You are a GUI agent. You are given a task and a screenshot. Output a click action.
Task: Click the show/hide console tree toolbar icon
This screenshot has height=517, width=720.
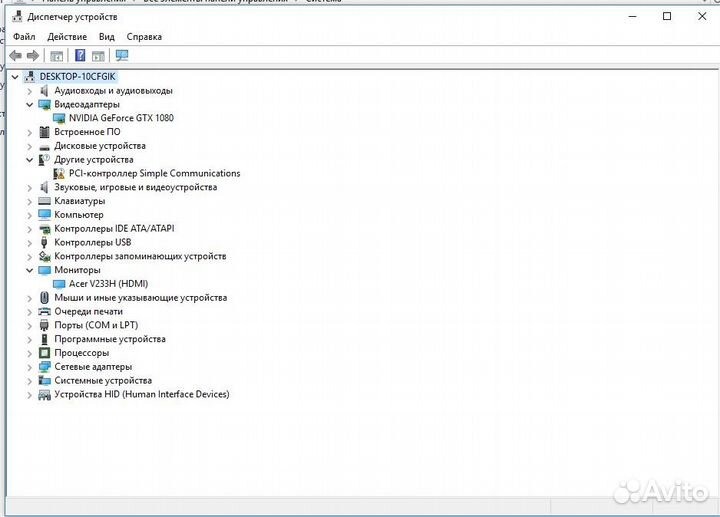(x=57, y=56)
